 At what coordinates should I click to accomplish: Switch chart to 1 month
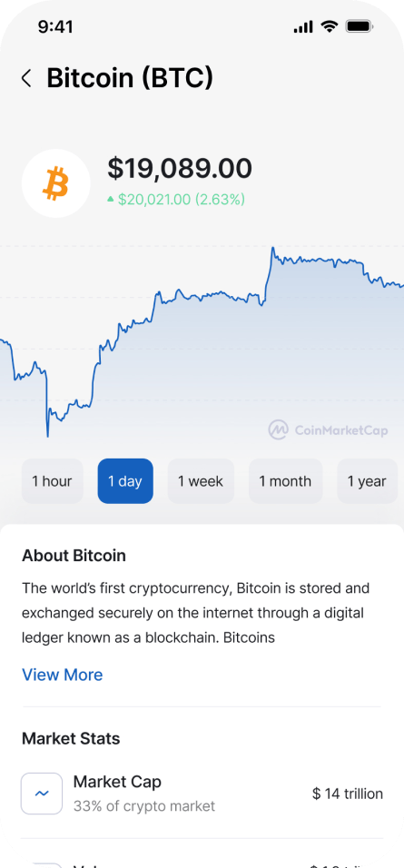pyautogui.click(x=286, y=481)
